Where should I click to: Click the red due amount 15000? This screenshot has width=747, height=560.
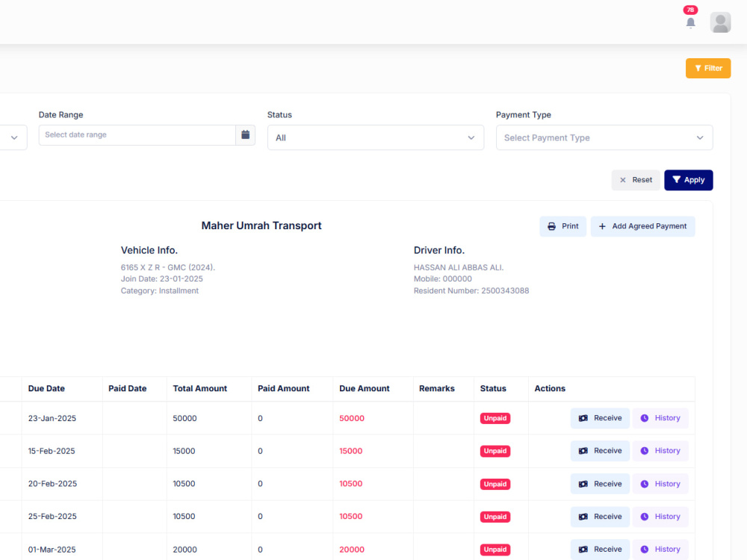(x=350, y=451)
